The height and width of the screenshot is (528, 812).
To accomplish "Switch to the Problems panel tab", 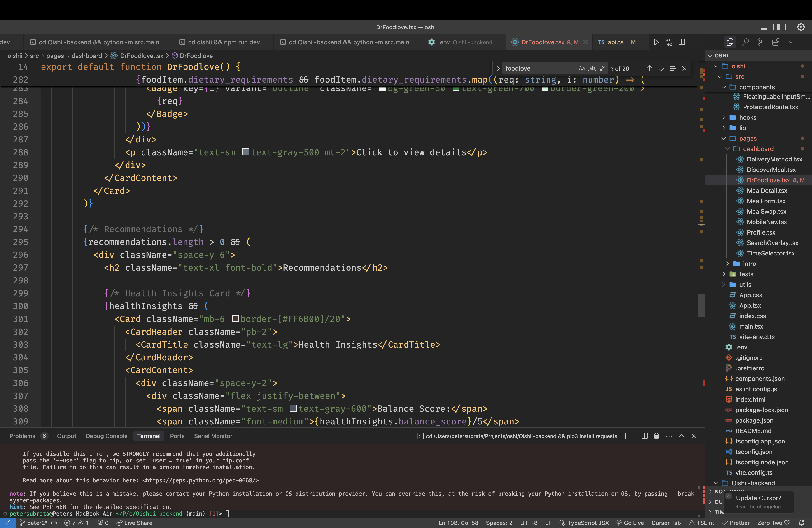I will pos(22,436).
